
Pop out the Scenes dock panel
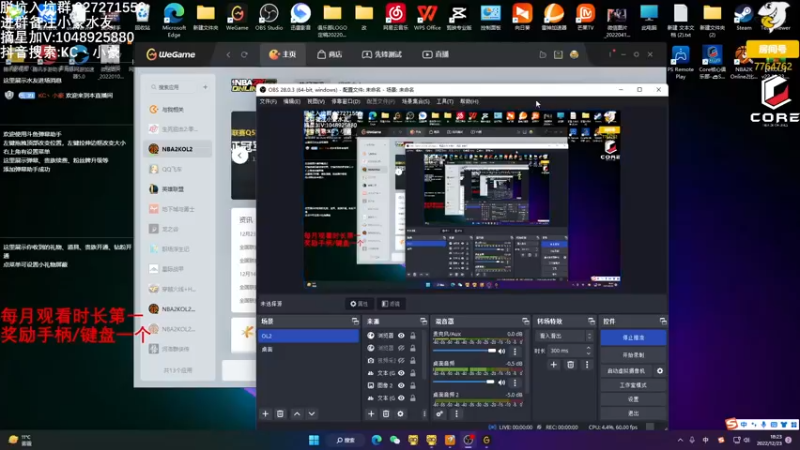pos(355,321)
